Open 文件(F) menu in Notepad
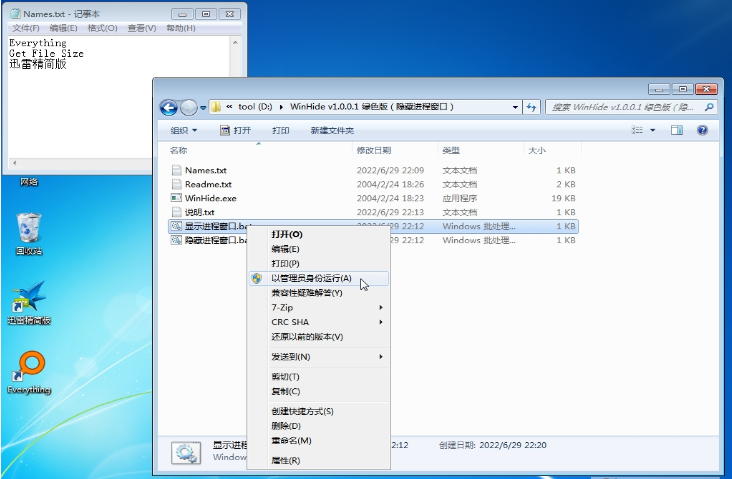The height and width of the screenshot is (479, 732). point(26,28)
